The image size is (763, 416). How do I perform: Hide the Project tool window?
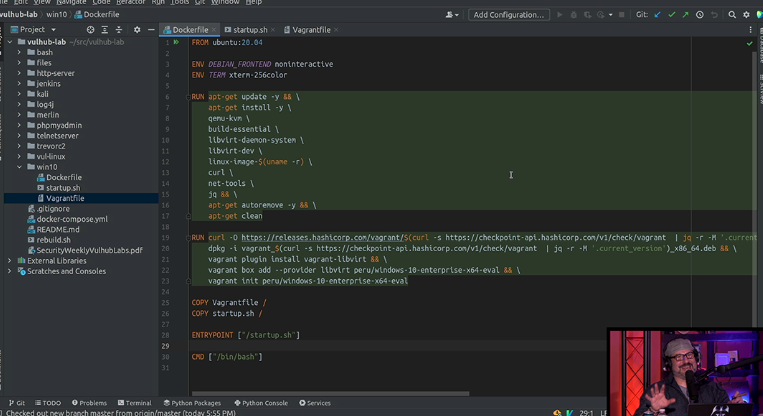[x=151, y=30]
